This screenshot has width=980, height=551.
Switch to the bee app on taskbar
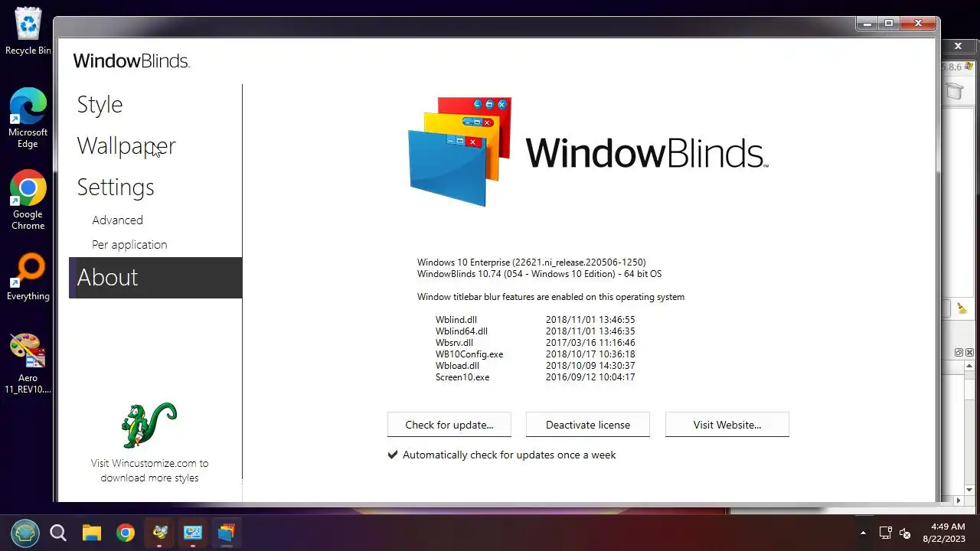coord(159,533)
